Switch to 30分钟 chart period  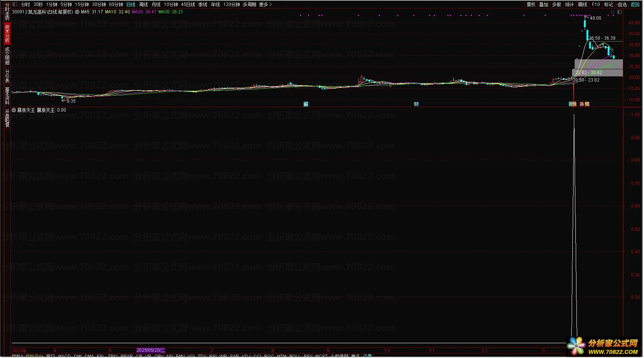[x=99, y=4]
